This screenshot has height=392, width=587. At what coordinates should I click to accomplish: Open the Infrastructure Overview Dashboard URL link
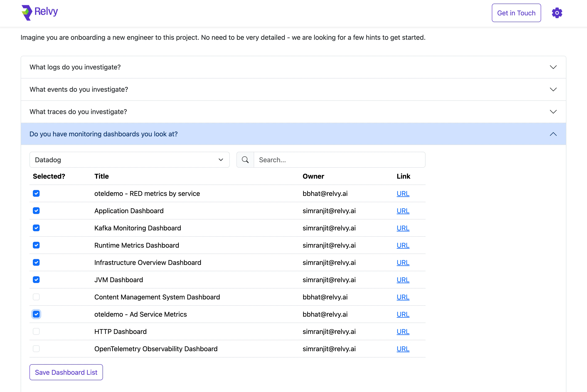point(403,263)
